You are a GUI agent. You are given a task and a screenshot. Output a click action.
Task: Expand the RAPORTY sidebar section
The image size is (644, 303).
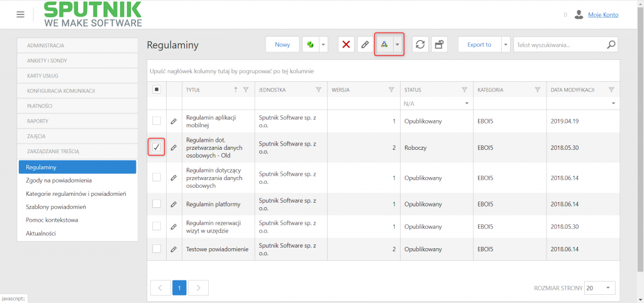tap(77, 122)
